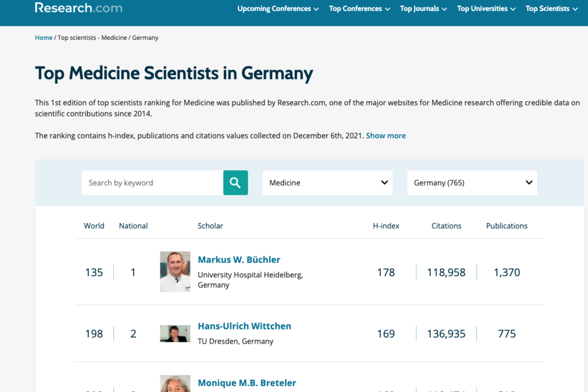Click the green search magnifier button
The image size is (588, 392).
coord(235,183)
